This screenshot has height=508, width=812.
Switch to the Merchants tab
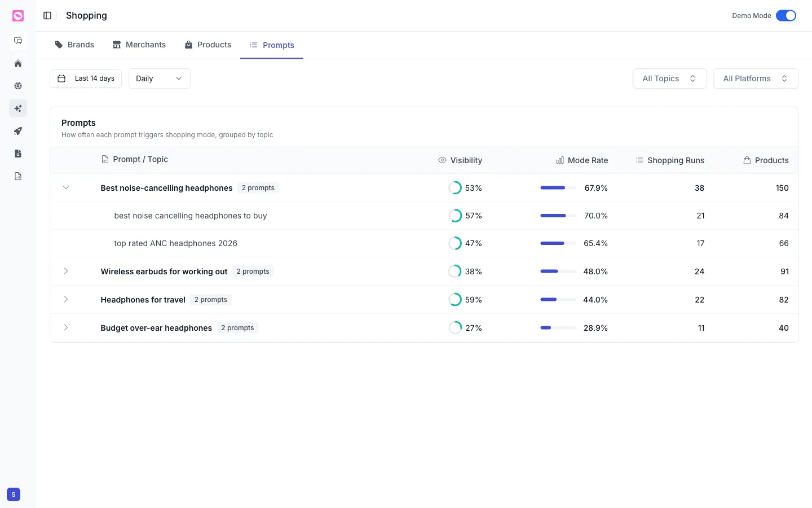139,45
